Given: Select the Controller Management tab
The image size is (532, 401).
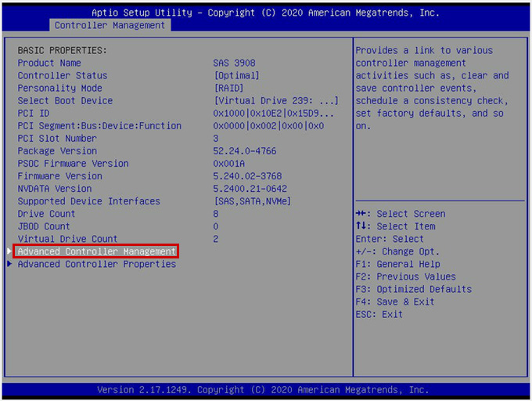Looking at the screenshot, I should click(110, 25).
